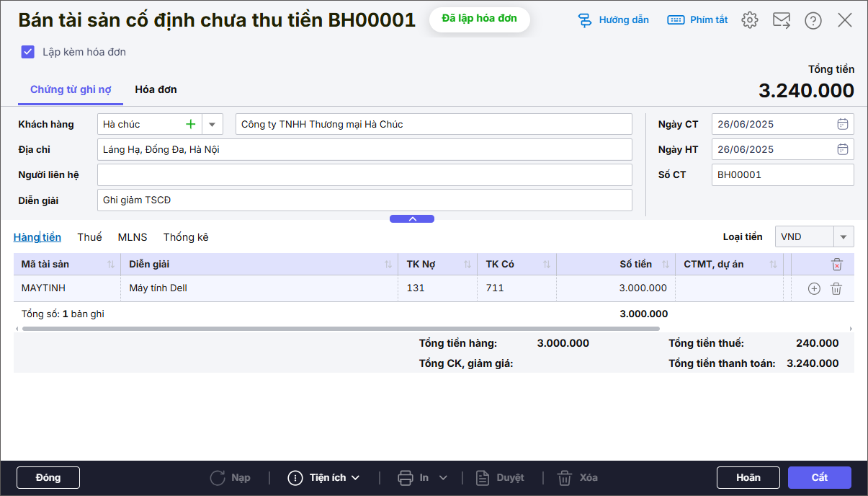This screenshot has width=868, height=496.
Task: Click the red delete-all icon in table header
Action: coord(836,265)
